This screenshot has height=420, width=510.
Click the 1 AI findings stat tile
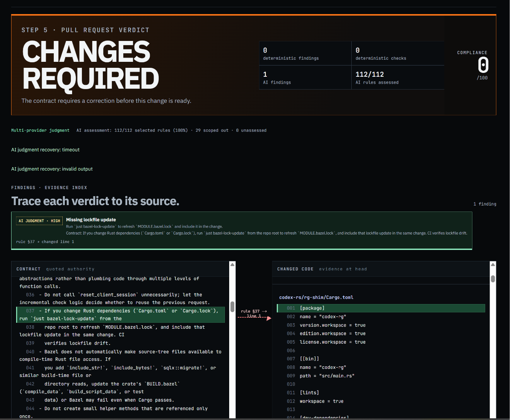[x=305, y=78]
